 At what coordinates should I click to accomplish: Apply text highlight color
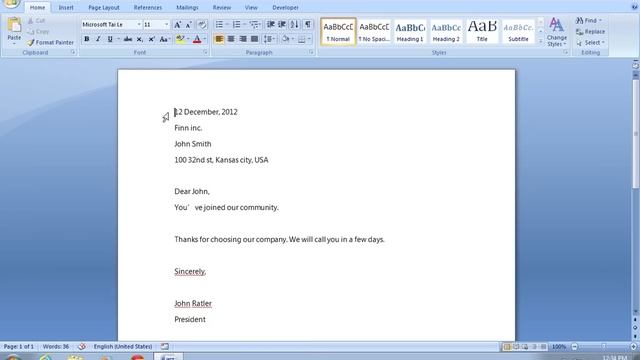coord(180,39)
